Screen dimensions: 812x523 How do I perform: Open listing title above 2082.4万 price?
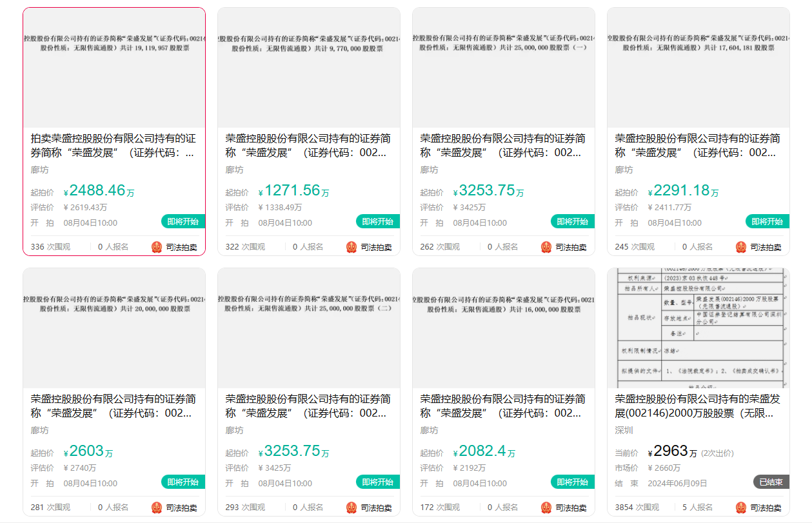point(503,406)
